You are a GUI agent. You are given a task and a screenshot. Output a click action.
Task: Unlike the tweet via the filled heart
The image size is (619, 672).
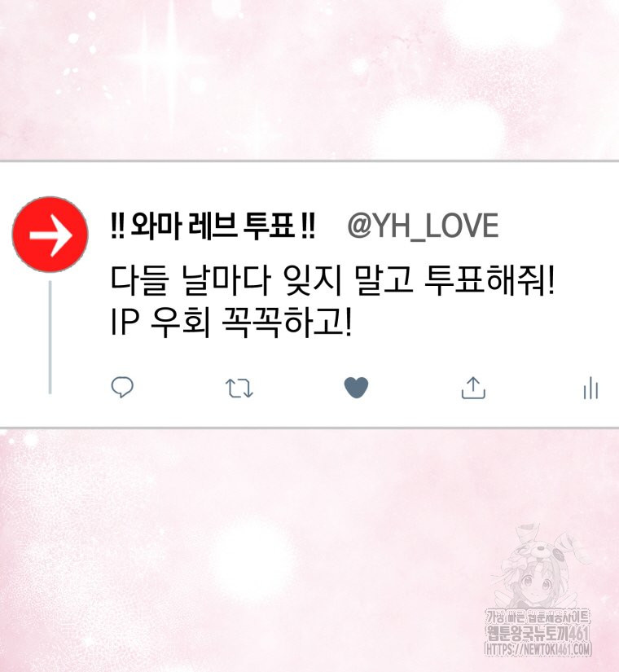pos(356,388)
